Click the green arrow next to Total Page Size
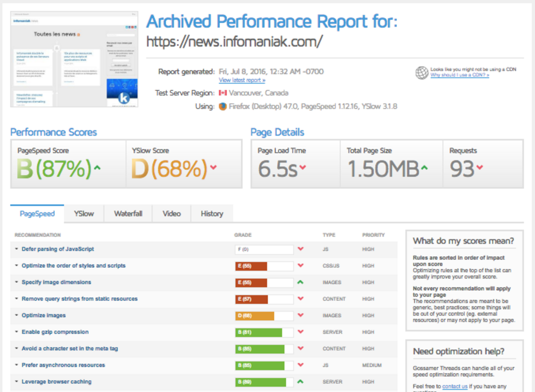The image size is (535, 392). [x=424, y=167]
